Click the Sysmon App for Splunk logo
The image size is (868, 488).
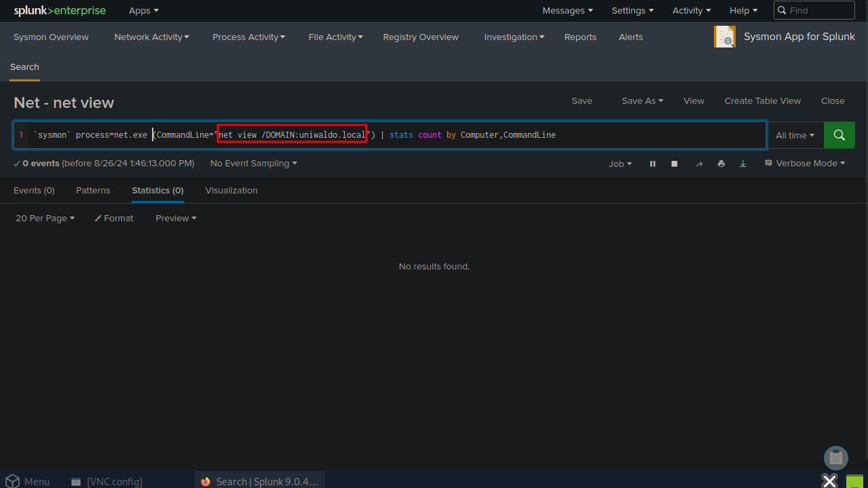(x=724, y=37)
